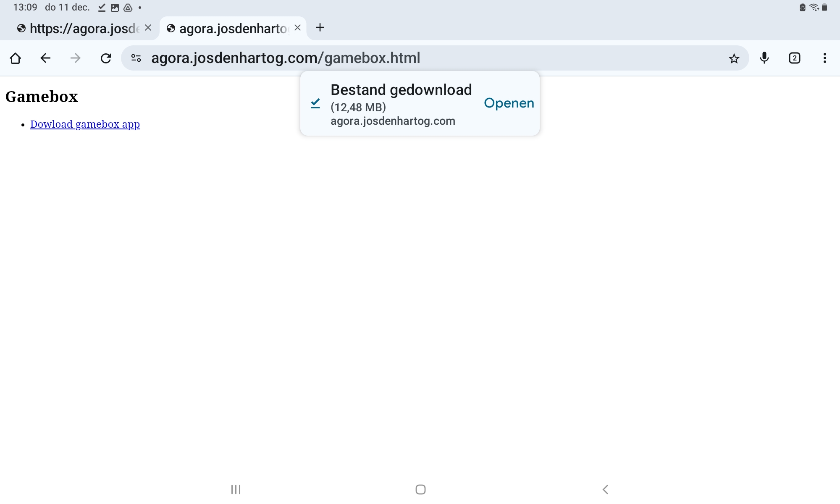Tap the Android system back button

pos(605,489)
